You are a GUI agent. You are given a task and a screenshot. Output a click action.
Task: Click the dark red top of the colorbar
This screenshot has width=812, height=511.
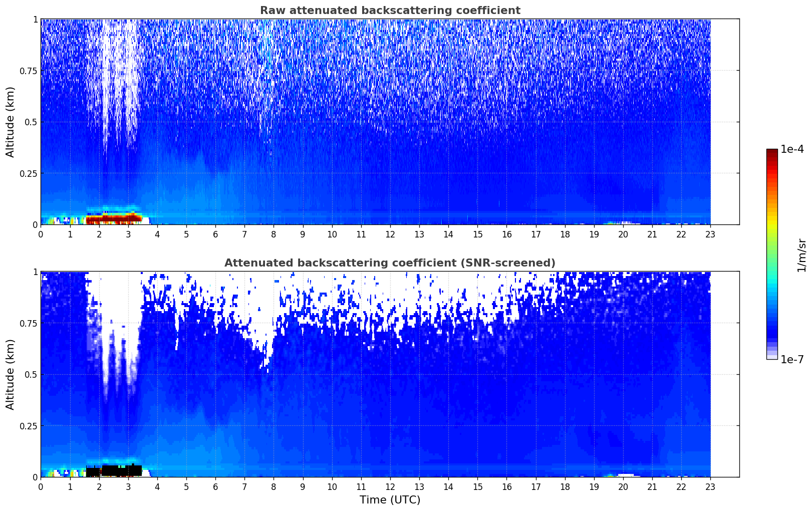tap(771, 153)
